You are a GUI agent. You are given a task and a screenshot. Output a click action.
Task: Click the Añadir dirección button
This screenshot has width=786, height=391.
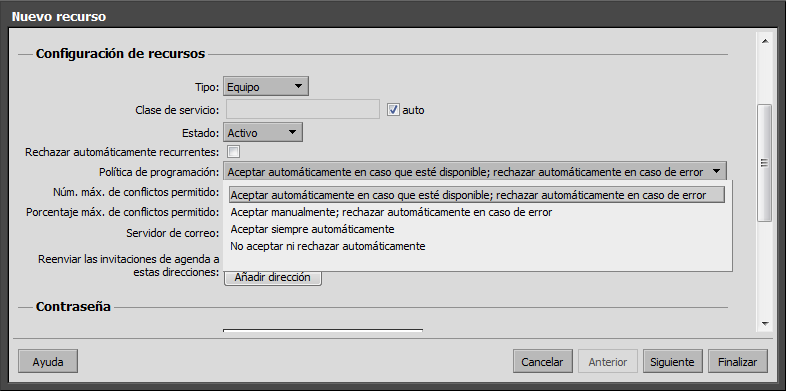click(273, 277)
